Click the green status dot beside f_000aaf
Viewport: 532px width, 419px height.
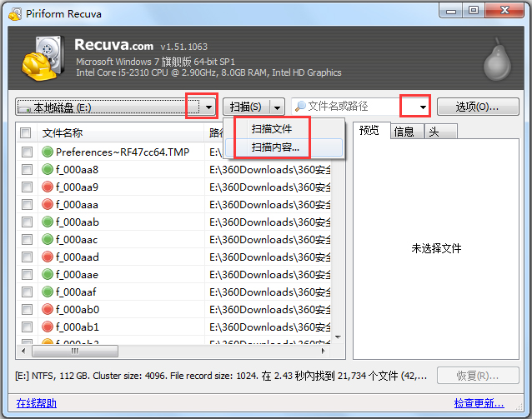click(48, 292)
